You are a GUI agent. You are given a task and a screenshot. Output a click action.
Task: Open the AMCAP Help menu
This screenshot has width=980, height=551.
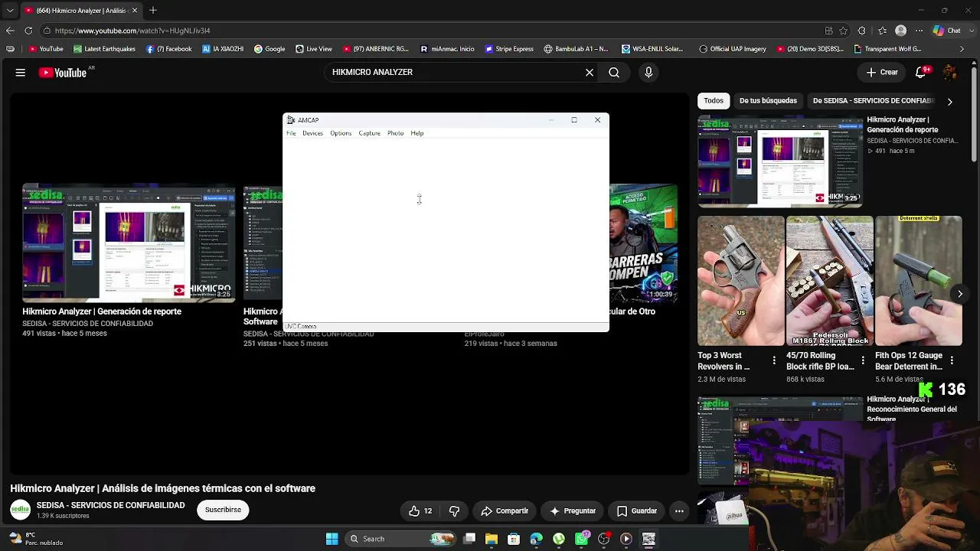pyautogui.click(x=416, y=133)
